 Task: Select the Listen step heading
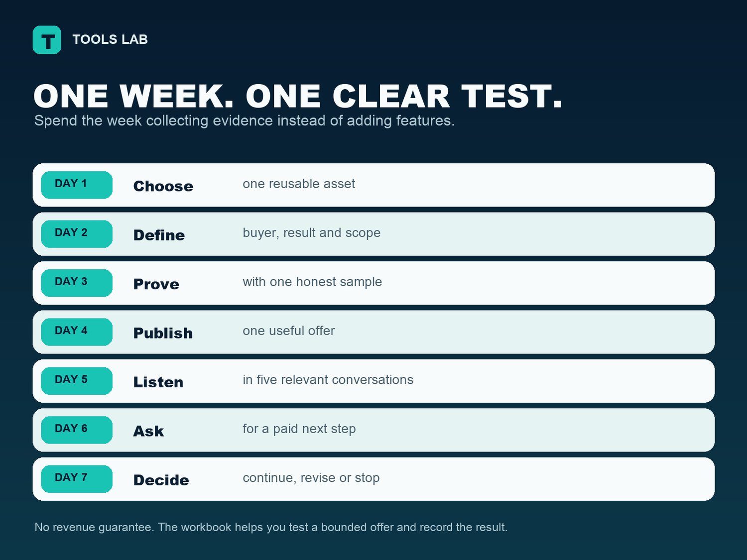pos(158,382)
